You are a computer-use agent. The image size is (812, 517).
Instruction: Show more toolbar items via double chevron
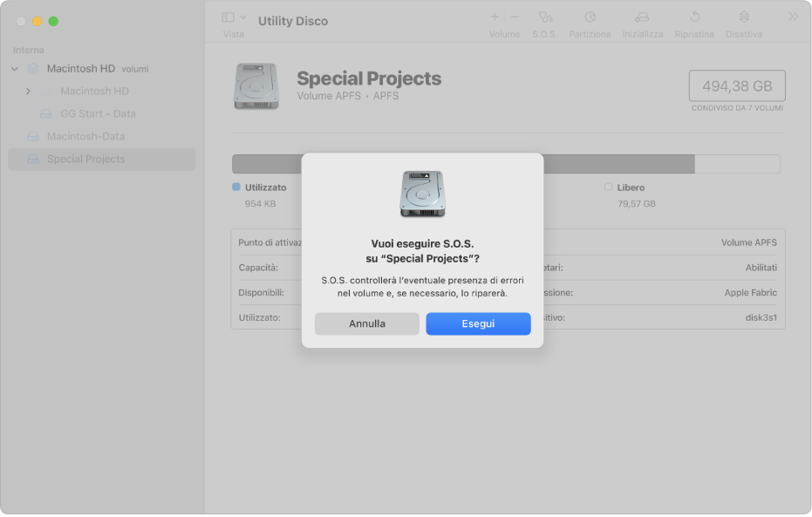[x=793, y=17]
